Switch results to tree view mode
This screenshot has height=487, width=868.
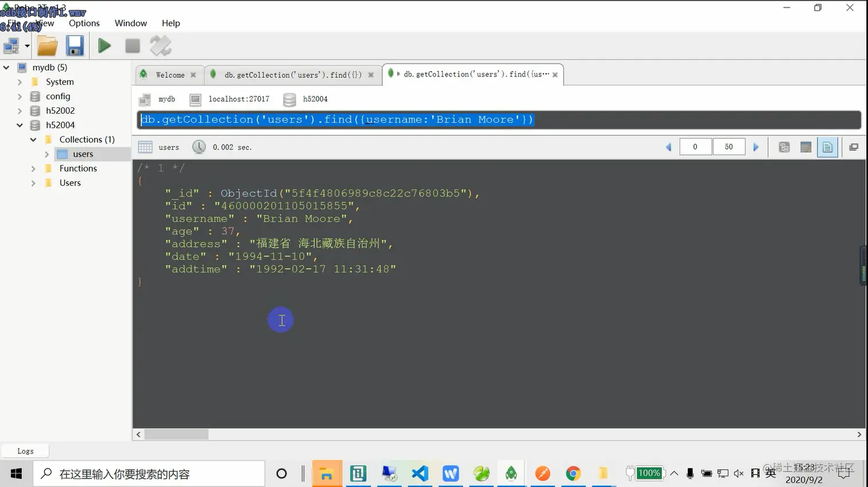pyautogui.click(x=784, y=147)
